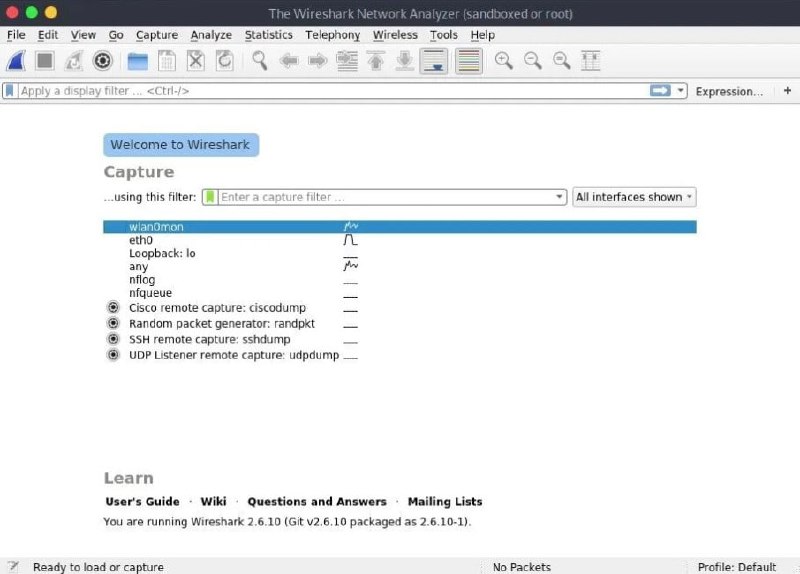Open the View menu

(x=83, y=35)
